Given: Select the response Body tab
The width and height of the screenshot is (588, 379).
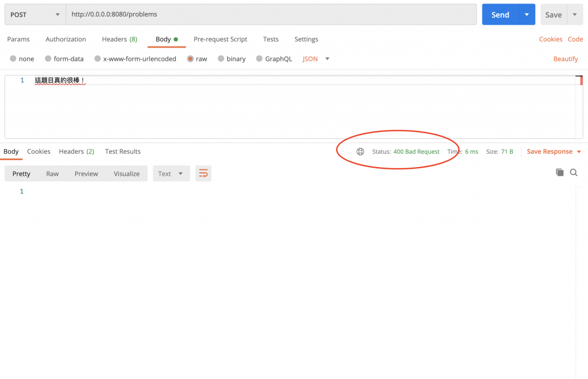Looking at the screenshot, I should [x=11, y=151].
